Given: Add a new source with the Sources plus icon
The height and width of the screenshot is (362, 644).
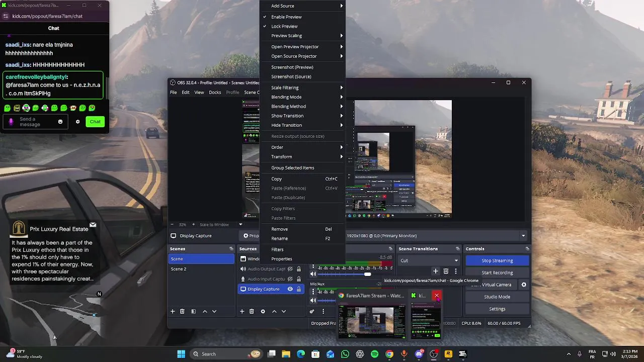Looking at the screenshot, I should 242,311.
